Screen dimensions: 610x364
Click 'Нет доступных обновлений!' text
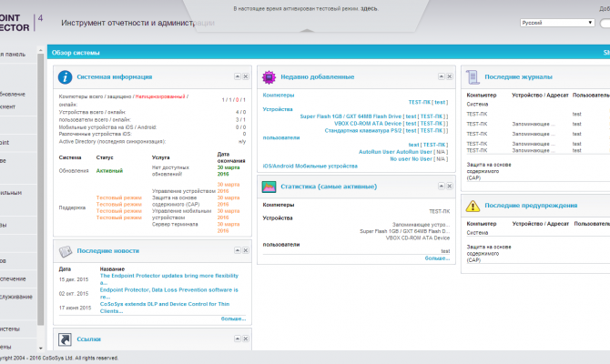[x=170, y=171]
